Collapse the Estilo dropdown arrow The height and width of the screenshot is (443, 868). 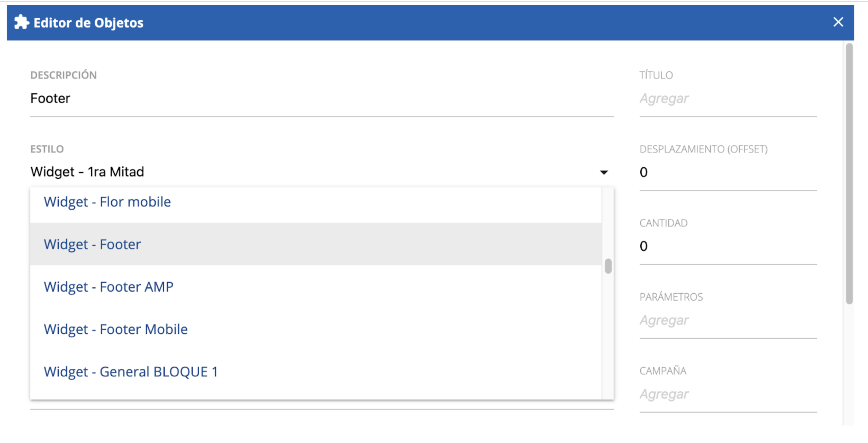tap(604, 172)
